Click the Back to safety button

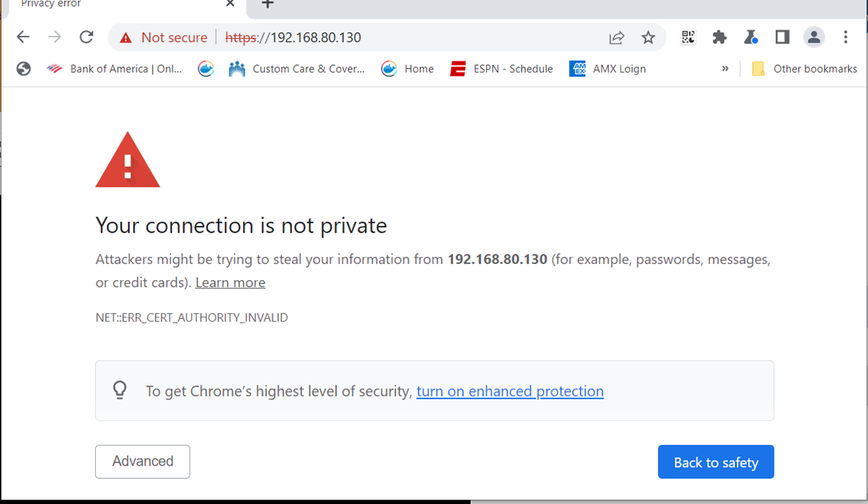(x=716, y=462)
